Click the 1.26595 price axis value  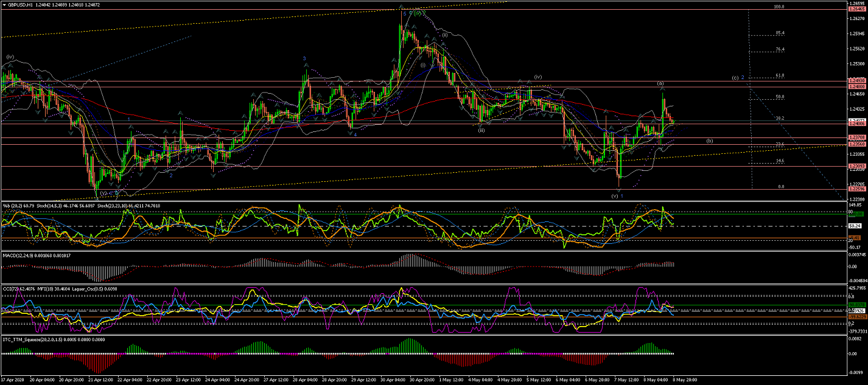pyautogui.click(x=858, y=3)
